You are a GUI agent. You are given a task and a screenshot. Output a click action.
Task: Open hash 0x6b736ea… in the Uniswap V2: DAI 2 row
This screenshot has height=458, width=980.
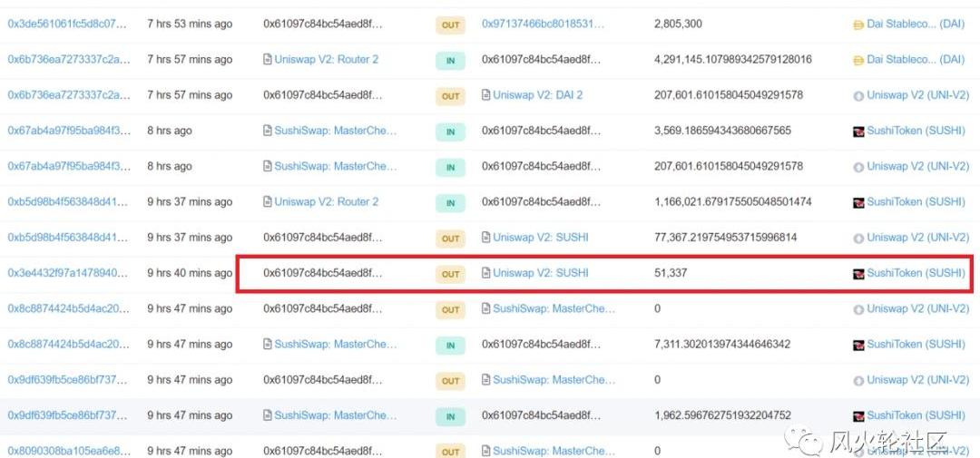69,95
